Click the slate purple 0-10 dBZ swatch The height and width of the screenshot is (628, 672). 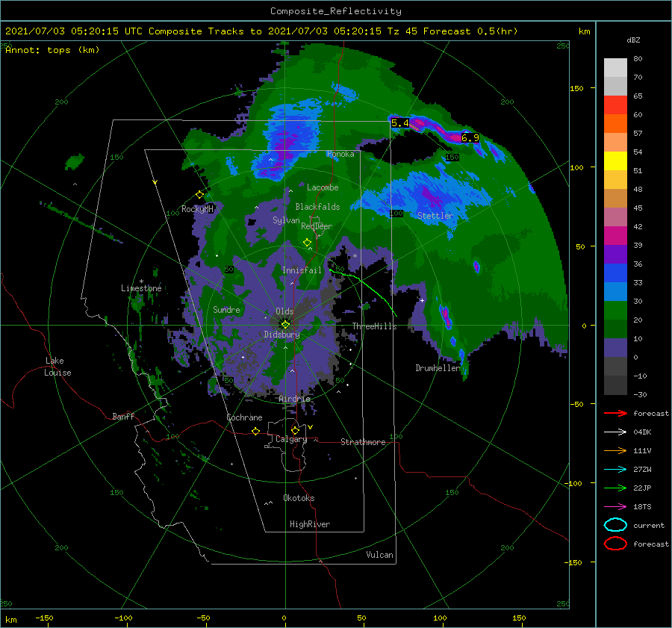(615, 348)
